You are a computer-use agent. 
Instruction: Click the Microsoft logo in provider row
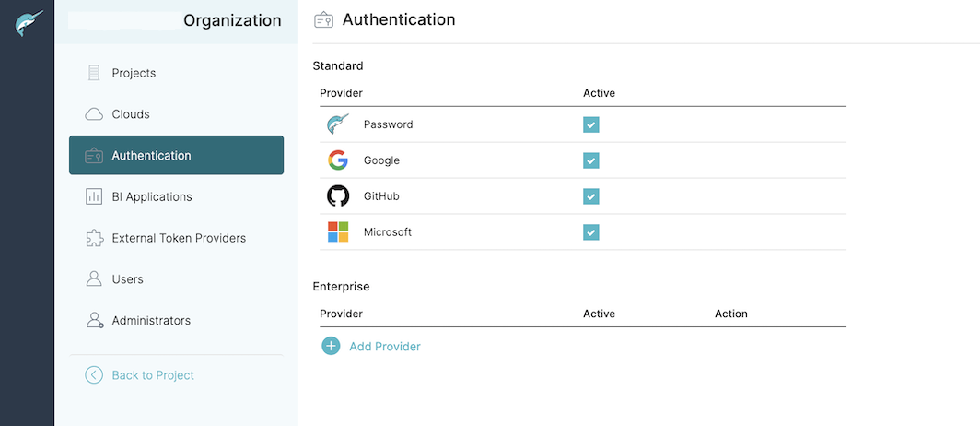tap(338, 232)
